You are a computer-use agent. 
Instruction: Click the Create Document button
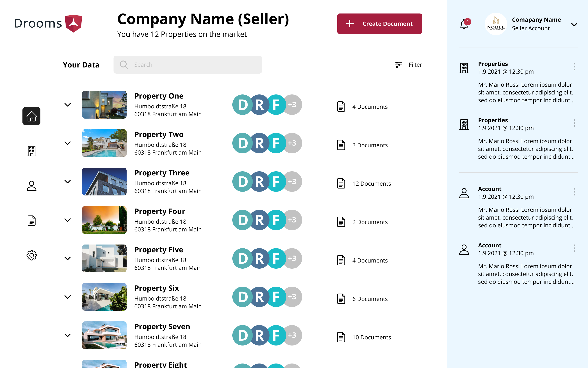(x=380, y=24)
